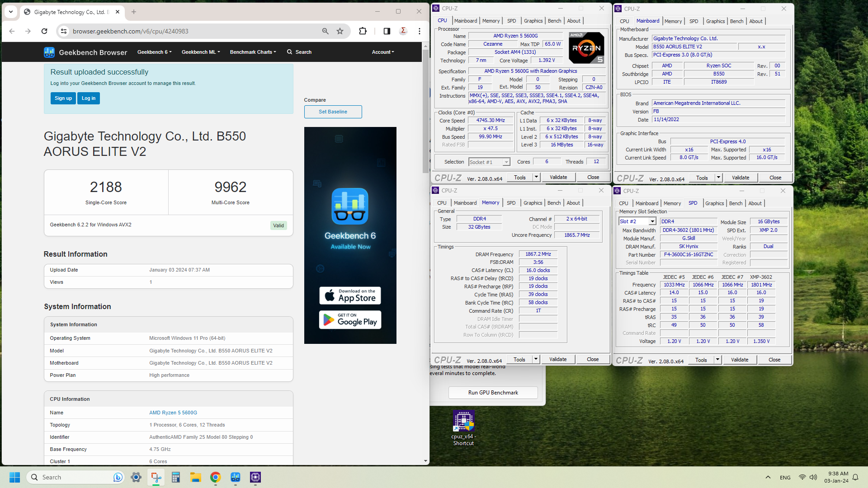
Task: Expand Tools arrow in CPU-Z Memory window
Action: [536, 360]
